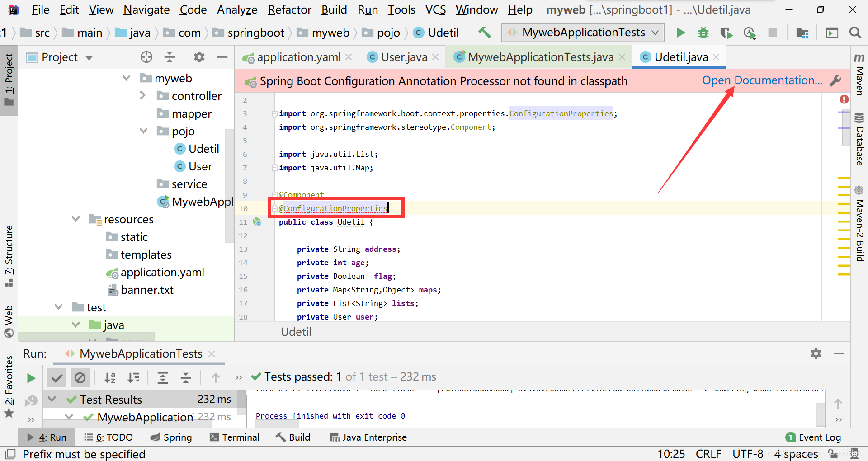This screenshot has height=461, width=868.
Task: Click the Spring bean gutter icon on line 11
Action: point(257,222)
